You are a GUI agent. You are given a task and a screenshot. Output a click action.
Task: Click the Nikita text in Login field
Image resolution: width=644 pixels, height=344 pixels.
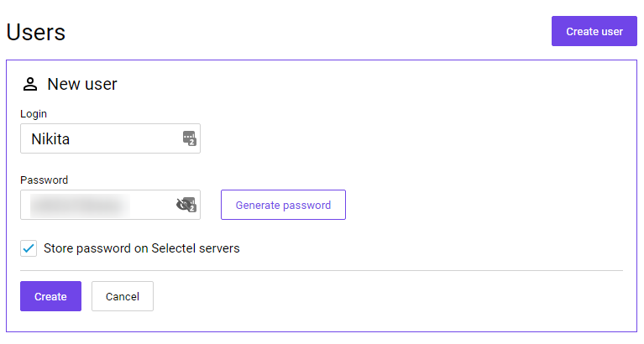pyautogui.click(x=50, y=139)
